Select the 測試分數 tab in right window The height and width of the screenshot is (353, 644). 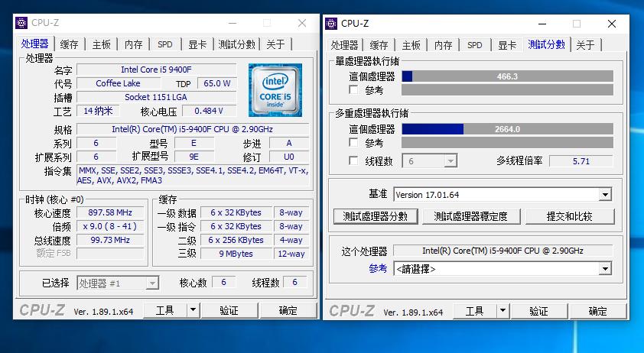(x=547, y=44)
